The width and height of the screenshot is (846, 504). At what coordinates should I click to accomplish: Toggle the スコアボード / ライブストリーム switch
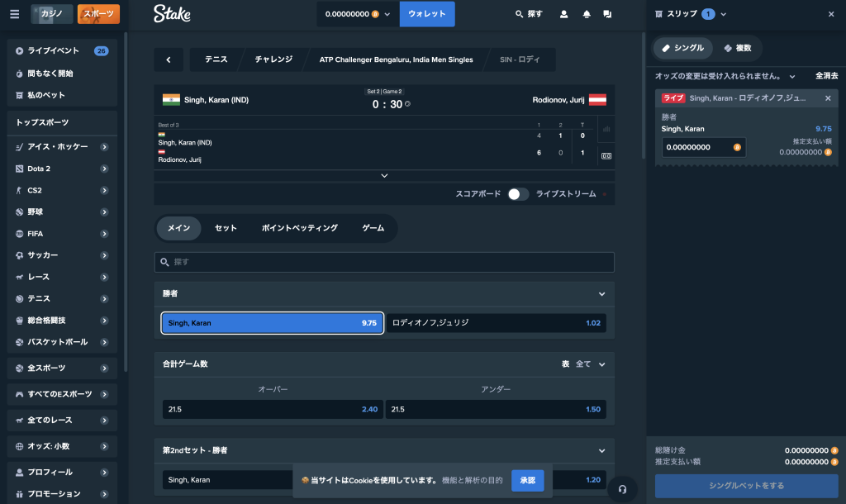point(518,194)
